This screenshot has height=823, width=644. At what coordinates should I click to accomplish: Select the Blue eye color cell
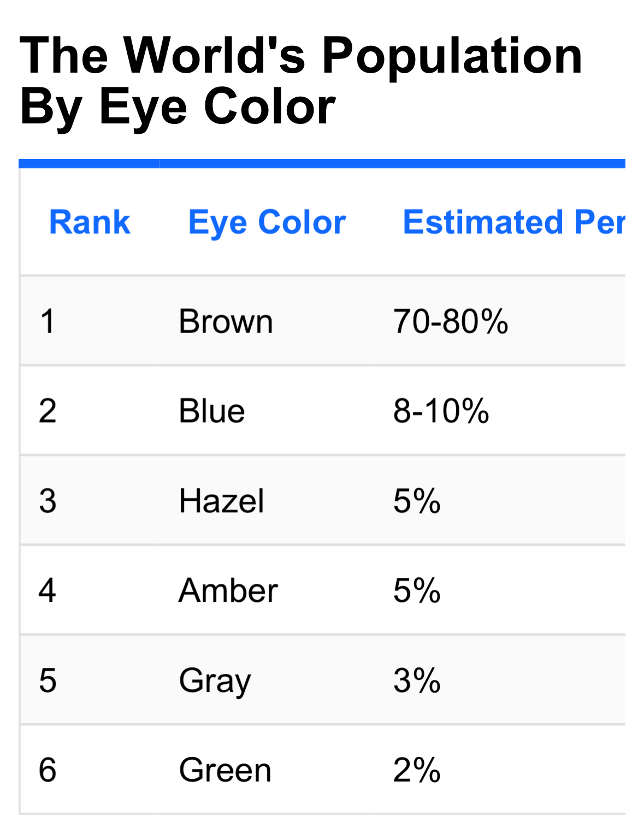[x=212, y=411]
